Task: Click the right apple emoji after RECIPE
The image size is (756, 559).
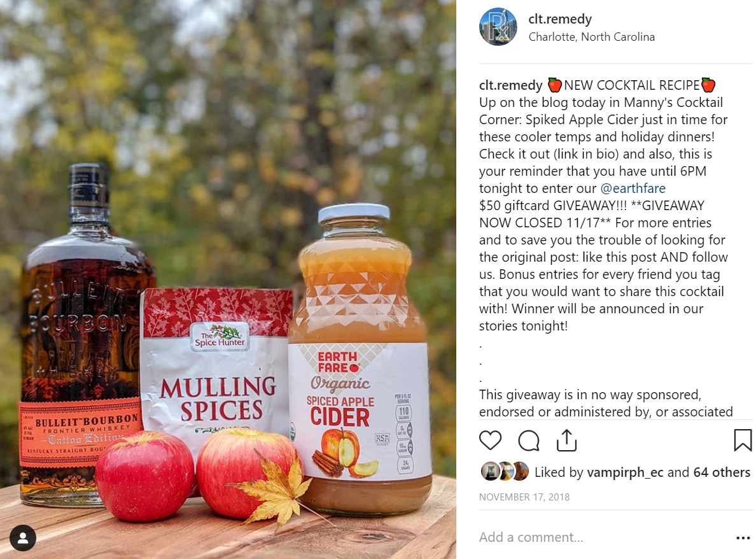Action: tap(708, 85)
